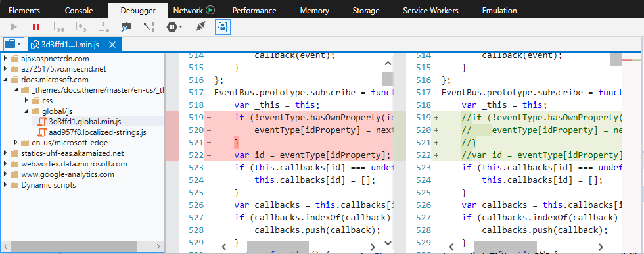The width and height of the screenshot is (644, 254).
Task: Click removed line 522 in the left pane
Action: (298, 155)
